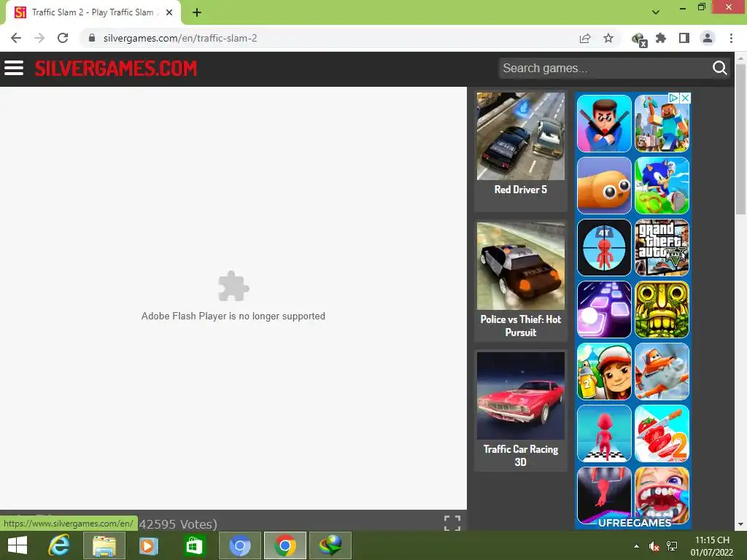
Task: Focus the Search games input field
Action: 604,68
